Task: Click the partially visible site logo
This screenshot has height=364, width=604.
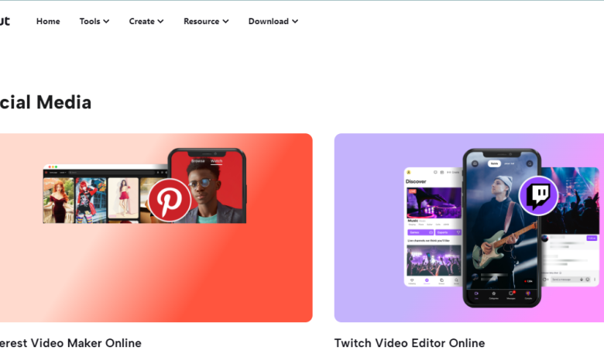Action: click(x=5, y=21)
